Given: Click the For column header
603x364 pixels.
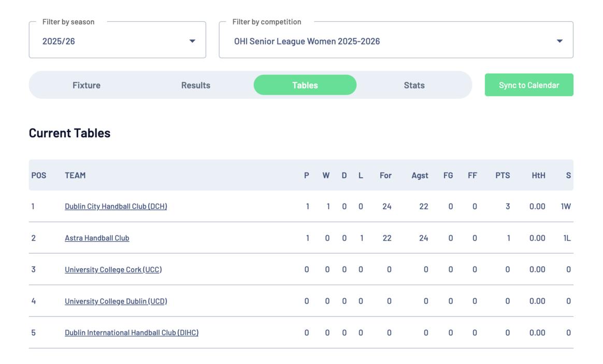Looking at the screenshot, I should pos(385,176).
